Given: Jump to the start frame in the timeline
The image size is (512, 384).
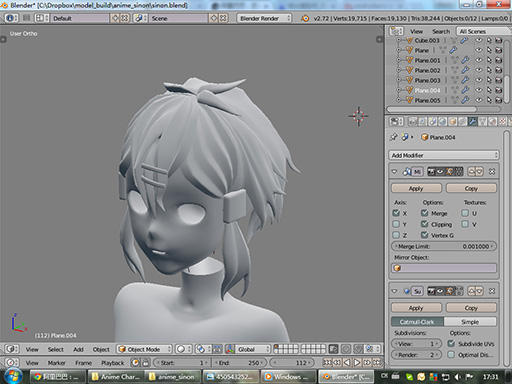Looking at the screenshot, I should [327, 362].
